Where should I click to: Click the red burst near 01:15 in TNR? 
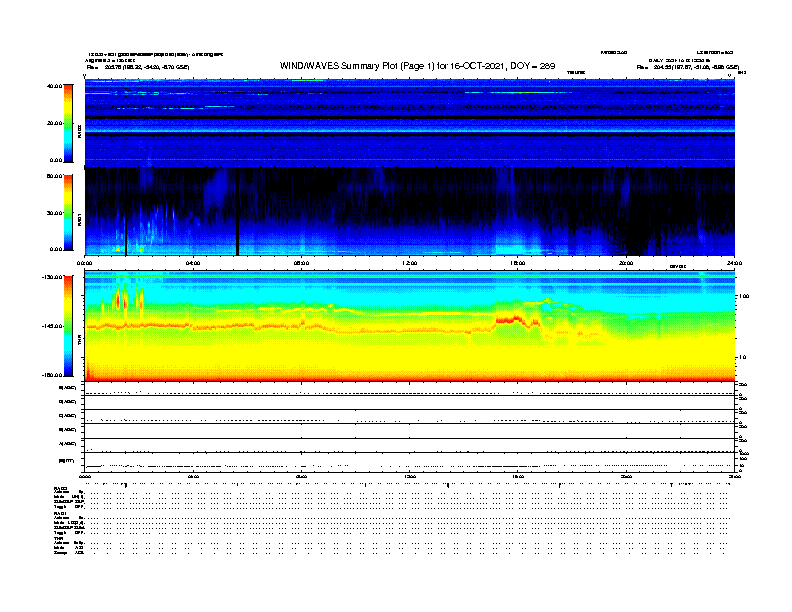118,300
